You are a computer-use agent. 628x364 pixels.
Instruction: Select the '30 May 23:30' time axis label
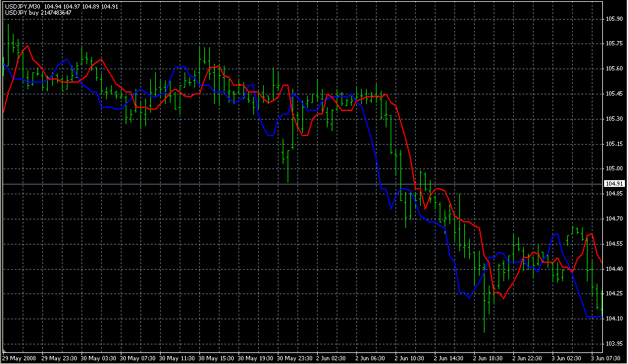296,358
